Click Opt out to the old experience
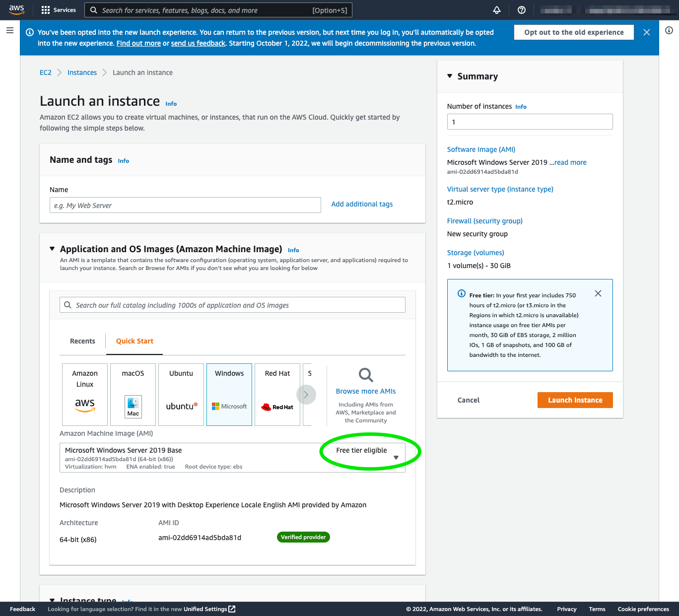This screenshot has width=679, height=616. 573,32
